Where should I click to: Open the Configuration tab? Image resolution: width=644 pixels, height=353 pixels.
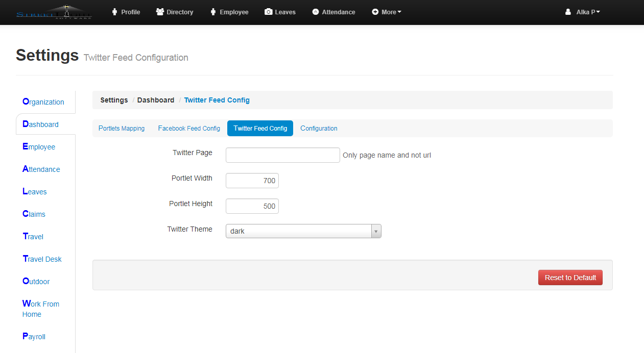[319, 129]
